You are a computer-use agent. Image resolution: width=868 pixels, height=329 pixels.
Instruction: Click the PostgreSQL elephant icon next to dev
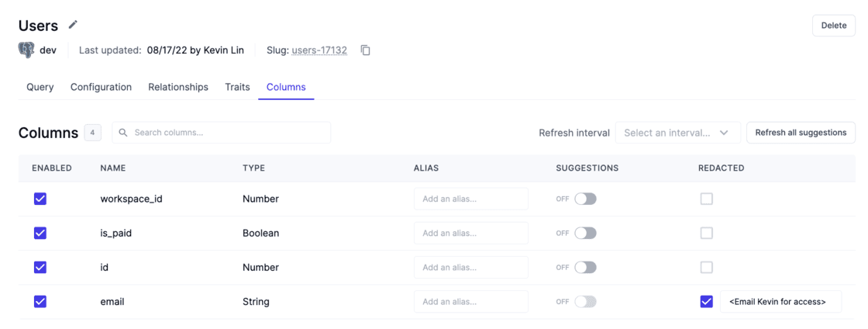(26, 50)
